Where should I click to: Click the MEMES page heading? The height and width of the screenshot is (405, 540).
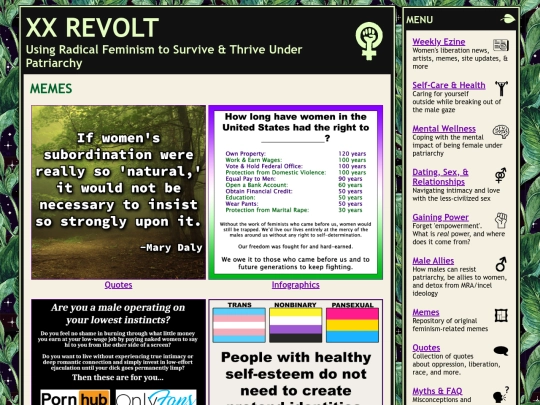click(x=51, y=89)
